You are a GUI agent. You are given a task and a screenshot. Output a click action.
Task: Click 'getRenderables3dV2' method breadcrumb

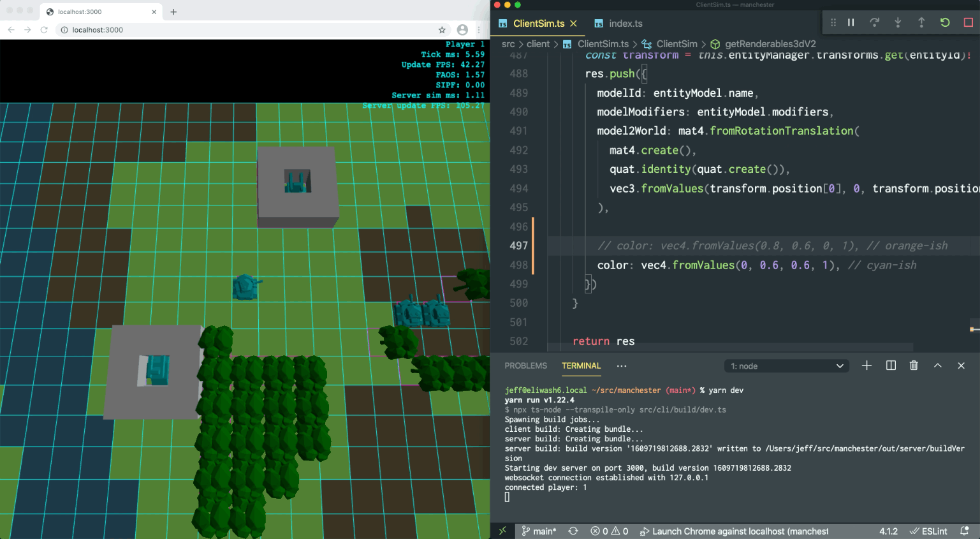[763, 44]
